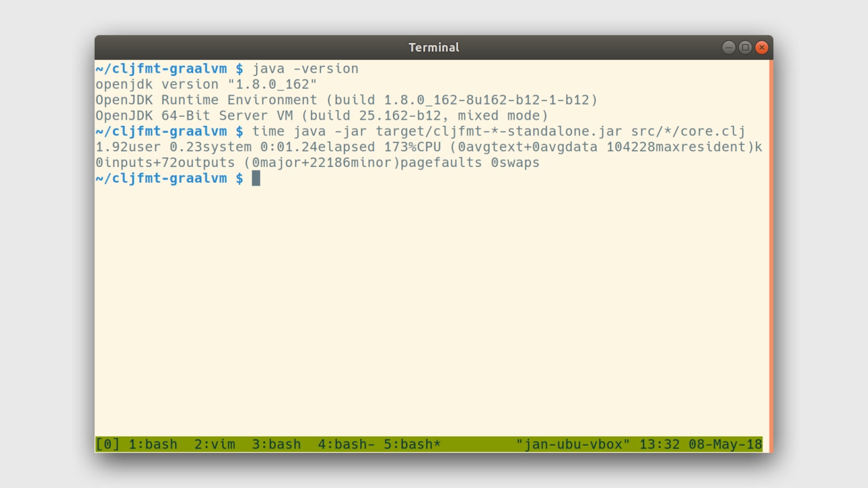
Task: Click "1.92user" timing value
Action: click(x=128, y=147)
